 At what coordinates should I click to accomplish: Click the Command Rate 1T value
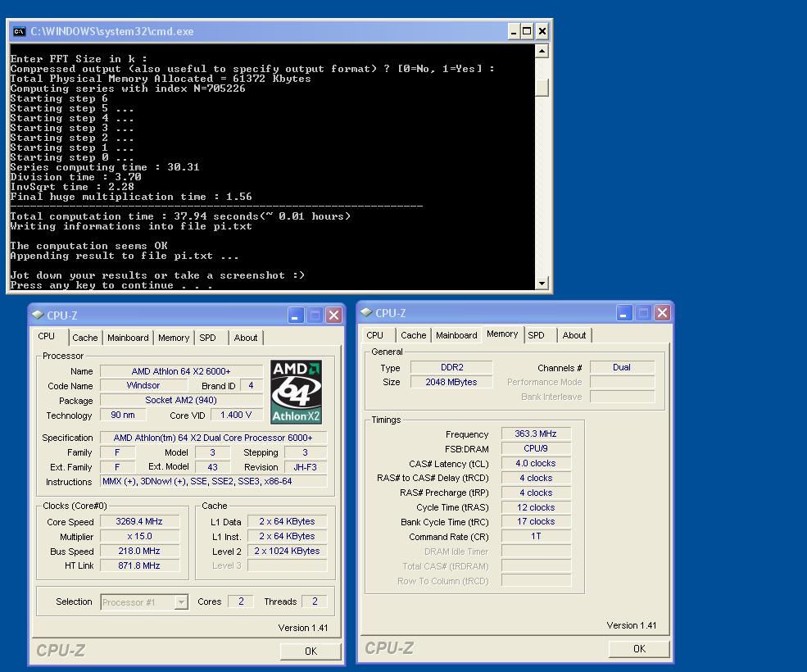(x=536, y=537)
